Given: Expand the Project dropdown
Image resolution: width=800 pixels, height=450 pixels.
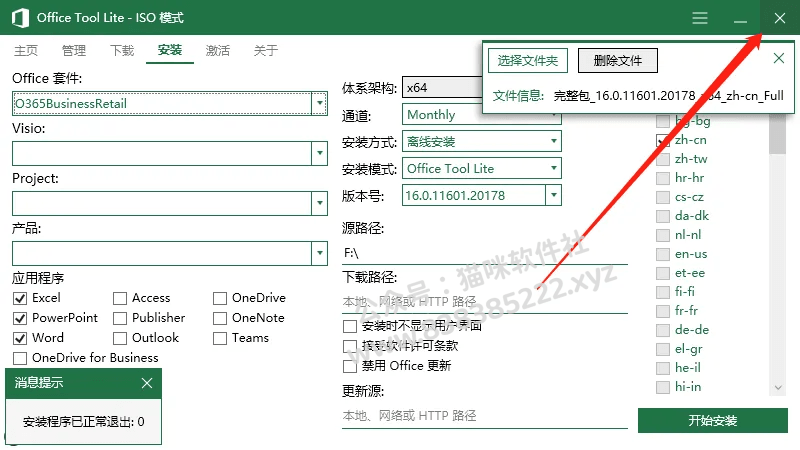Looking at the screenshot, I should coord(319,203).
